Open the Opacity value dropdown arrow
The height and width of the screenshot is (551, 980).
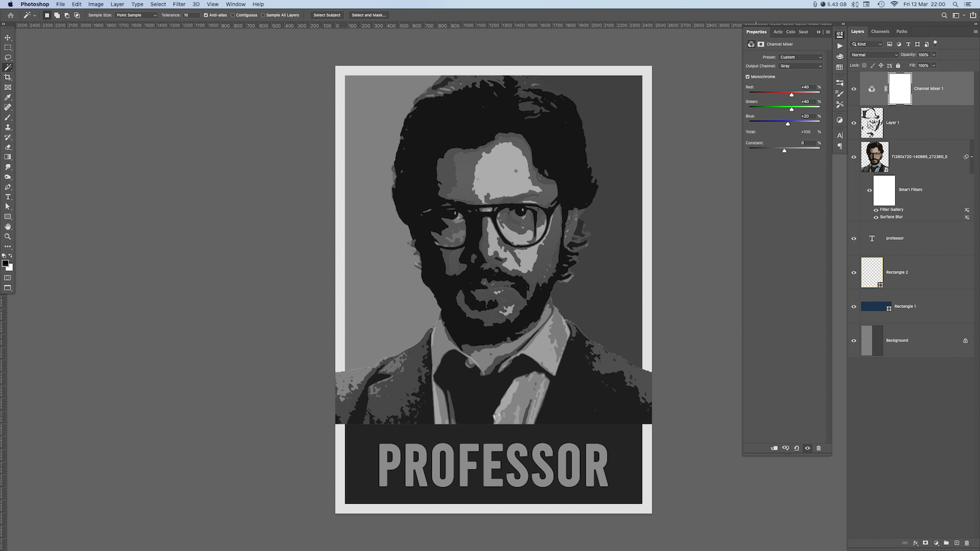(933, 55)
